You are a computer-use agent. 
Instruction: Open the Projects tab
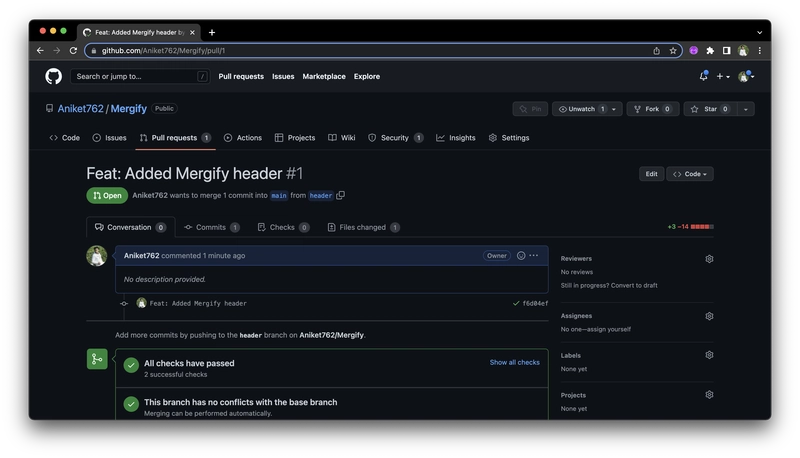coord(295,138)
